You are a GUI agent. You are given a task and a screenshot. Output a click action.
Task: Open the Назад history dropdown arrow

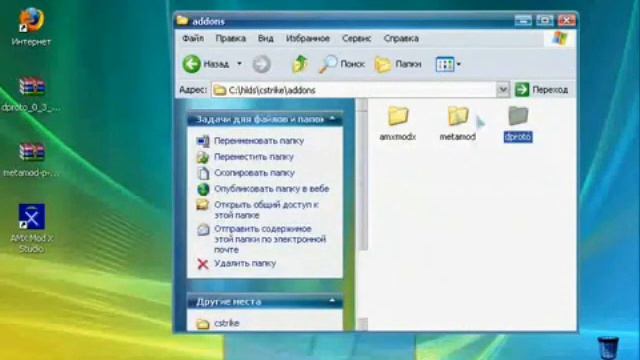pos(240,64)
